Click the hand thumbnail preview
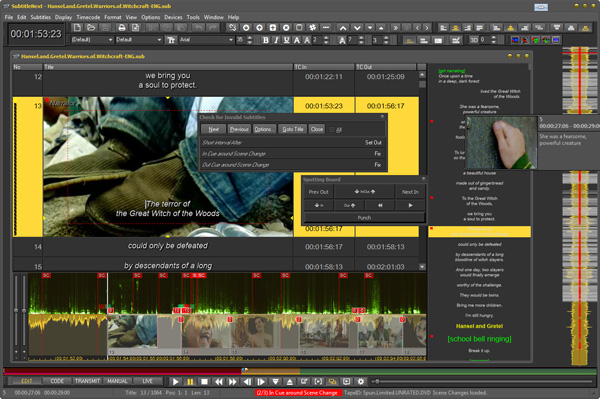Viewport: 600px width, 399px height. 502,143
